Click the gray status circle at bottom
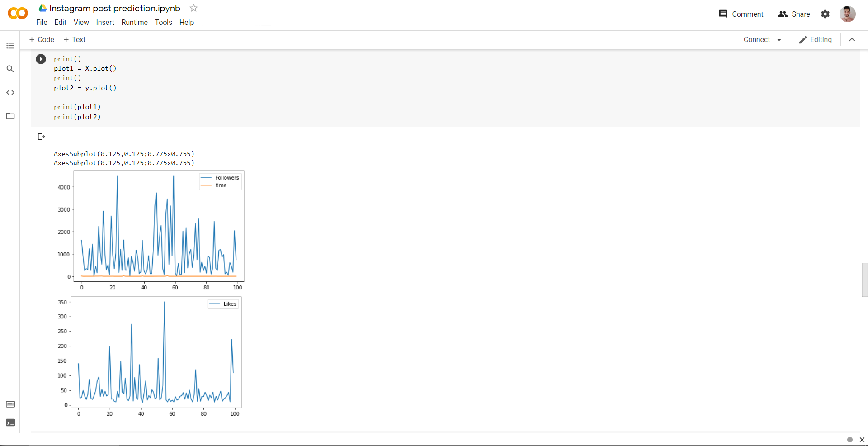The height and width of the screenshot is (446, 868). (850, 440)
